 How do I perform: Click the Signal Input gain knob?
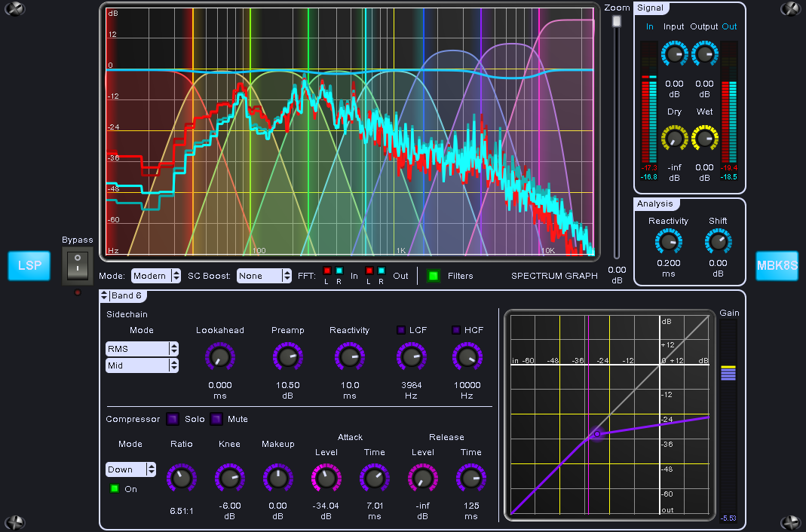coord(674,54)
